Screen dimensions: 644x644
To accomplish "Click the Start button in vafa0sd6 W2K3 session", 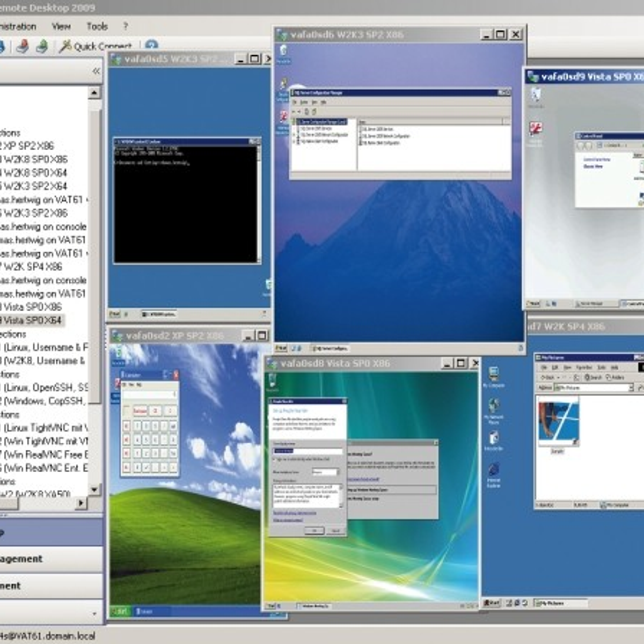I will click(282, 348).
